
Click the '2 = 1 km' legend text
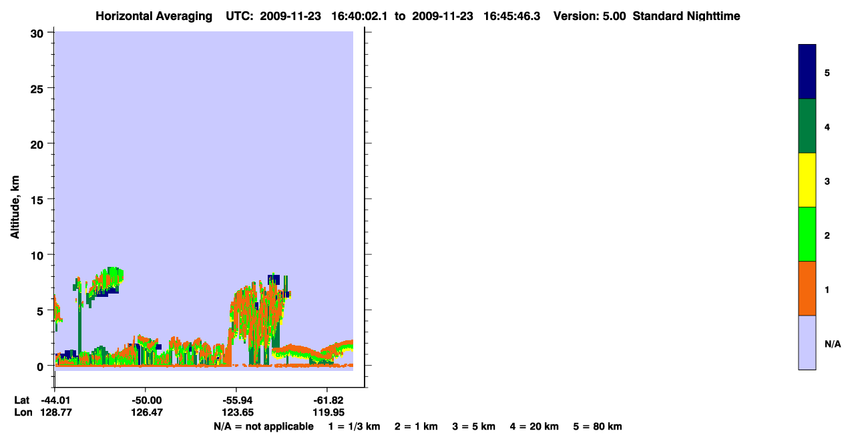click(x=416, y=426)
